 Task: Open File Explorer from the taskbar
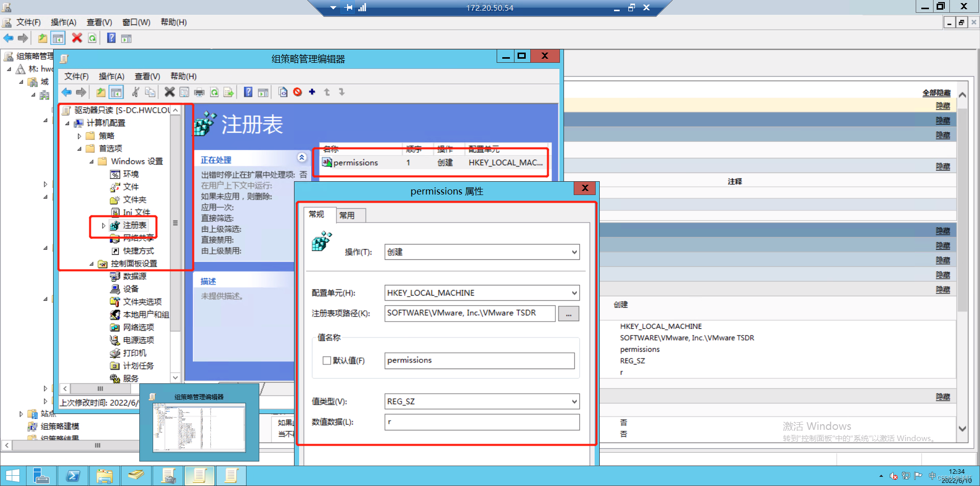pyautogui.click(x=104, y=476)
